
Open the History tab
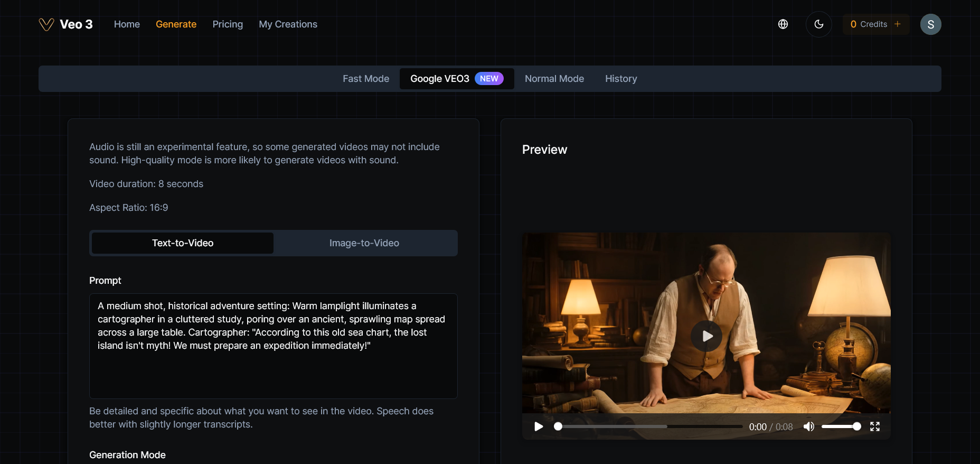tap(621, 79)
